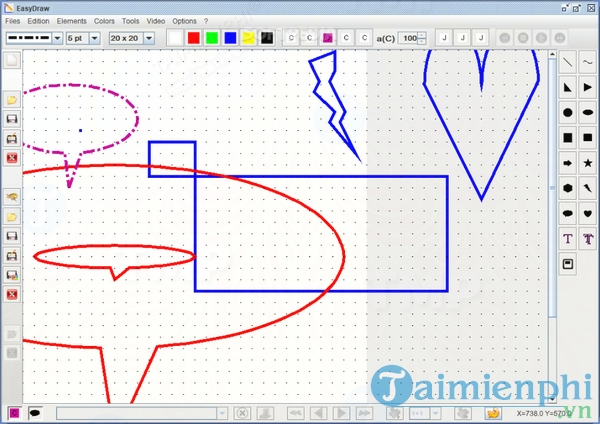The height and width of the screenshot is (424, 600).
Task: Select the arrow shape tool
Action: click(567, 163)
